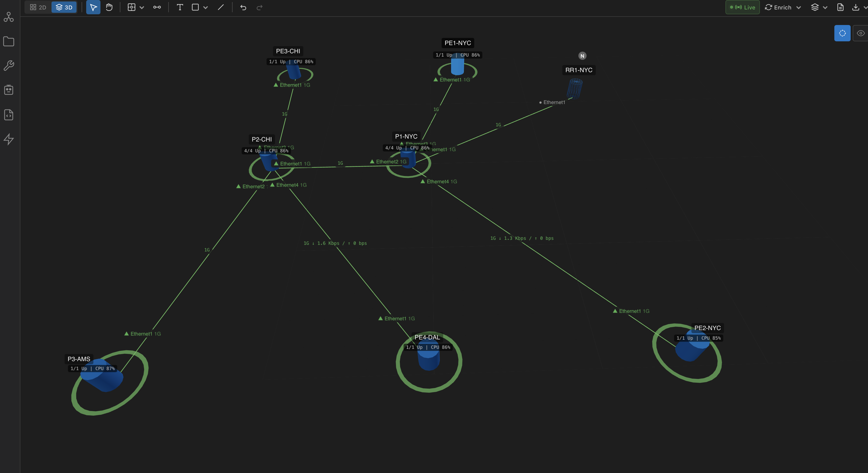Screen dimensions: 868x473
Task: Click the blue crosshair focus button
Action: pyautogui.click(x=842, y=33)
